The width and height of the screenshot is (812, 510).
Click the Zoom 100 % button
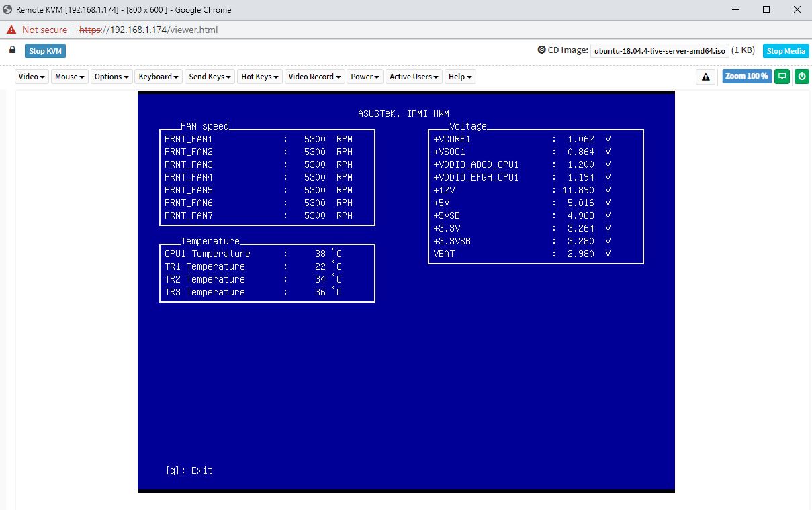746,76
